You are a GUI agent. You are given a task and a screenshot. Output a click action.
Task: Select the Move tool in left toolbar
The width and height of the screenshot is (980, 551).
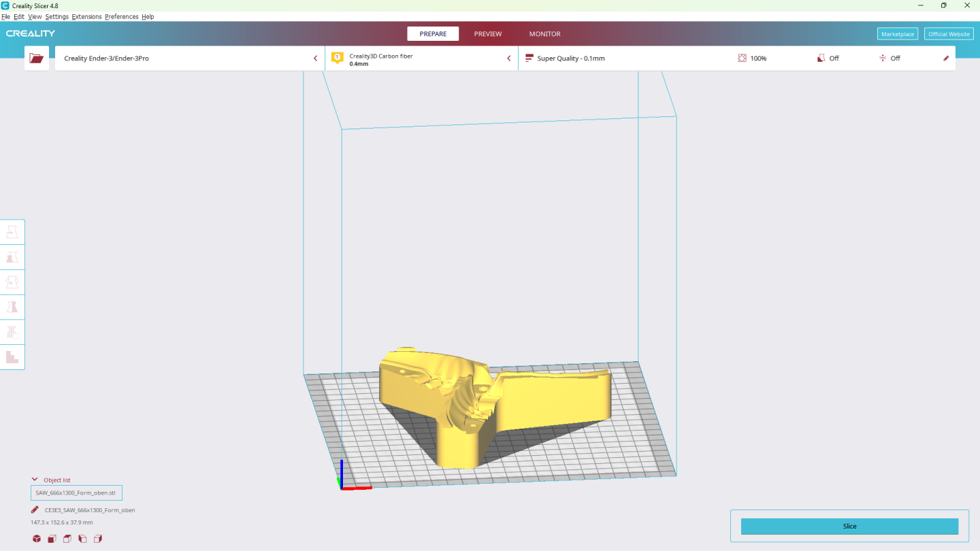click(12, 232)
